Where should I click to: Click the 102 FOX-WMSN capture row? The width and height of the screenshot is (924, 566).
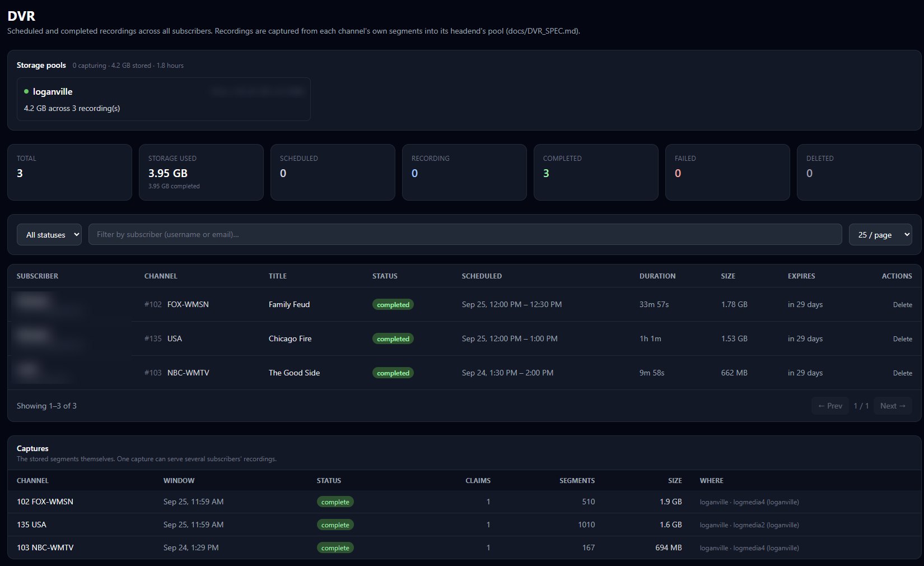point(464,502)
